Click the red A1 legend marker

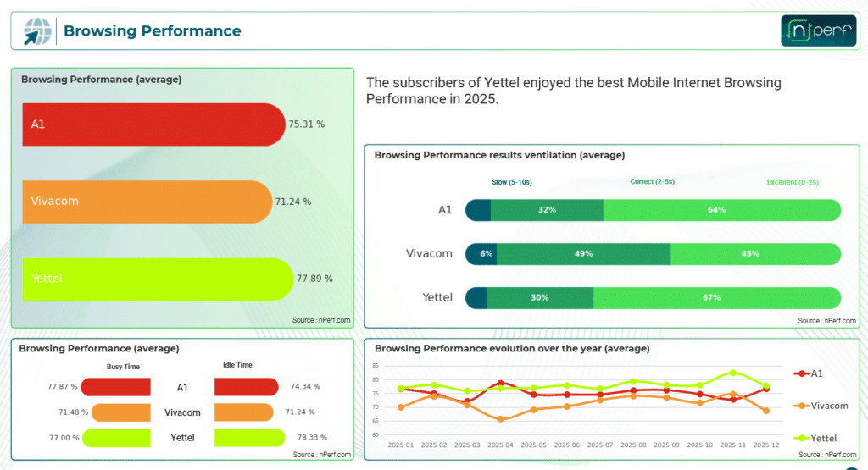pos(802,373)
